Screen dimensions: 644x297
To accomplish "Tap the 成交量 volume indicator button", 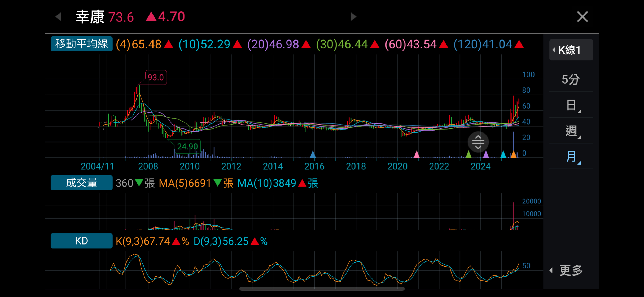I will pyautogui.click(x=81, y=183).
